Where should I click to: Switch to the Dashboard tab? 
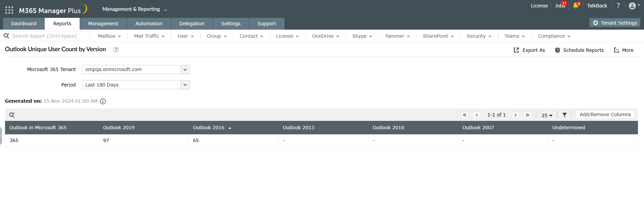pyautogui.click(x=24, y=24)
